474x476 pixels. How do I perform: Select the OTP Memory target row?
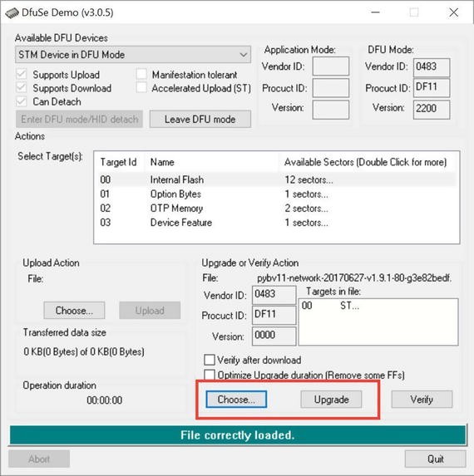coord(276,209)
